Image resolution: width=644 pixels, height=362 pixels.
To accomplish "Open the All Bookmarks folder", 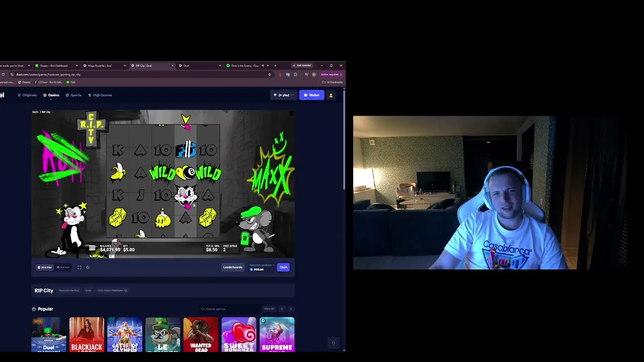I will tap(333, 82).
